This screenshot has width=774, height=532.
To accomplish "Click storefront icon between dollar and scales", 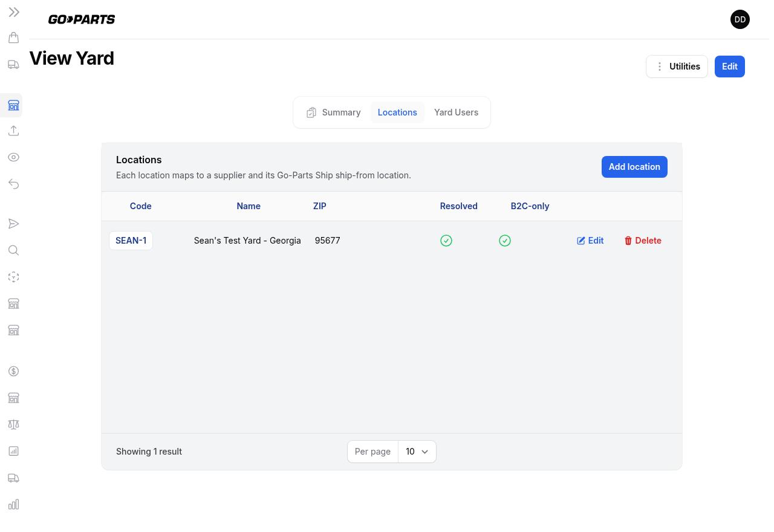I will click(x=14, y=398).
